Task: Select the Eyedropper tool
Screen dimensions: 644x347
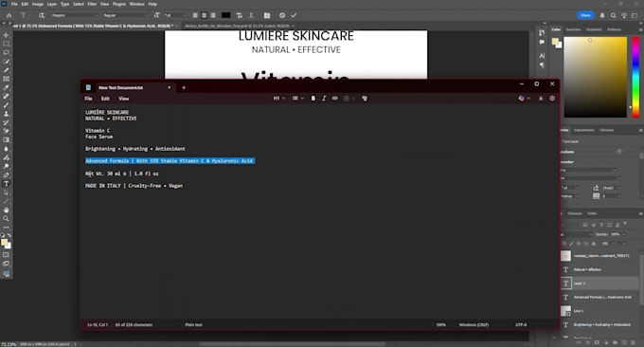Action: (x=7, y=87)
